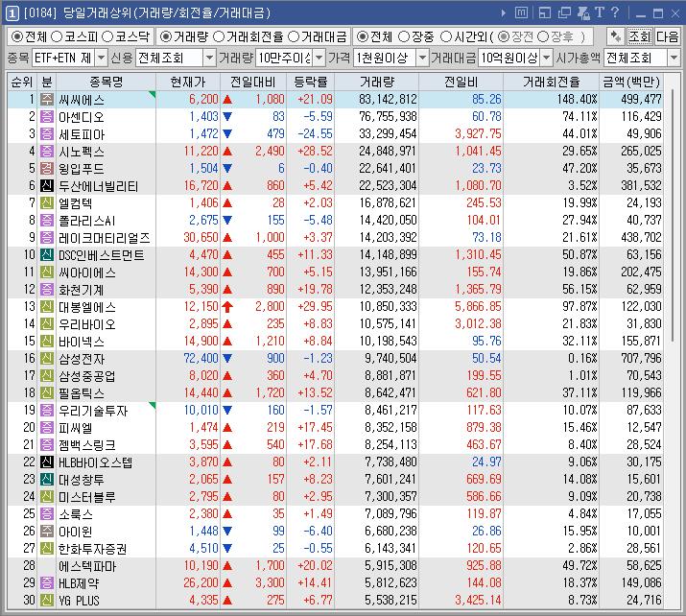Toggle the pushpin lock icon in title bar
The image size is (686, 616).
pyautogui.click(x=583, y=13)
